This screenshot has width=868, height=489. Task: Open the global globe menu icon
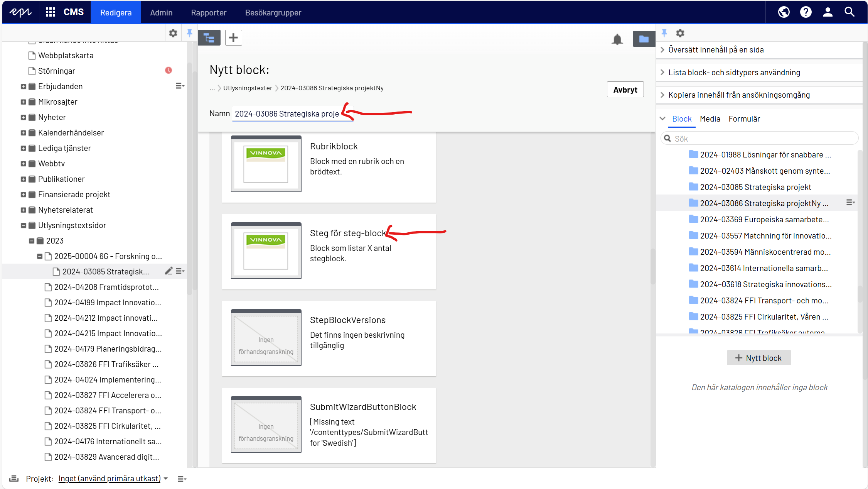[783, 12]
